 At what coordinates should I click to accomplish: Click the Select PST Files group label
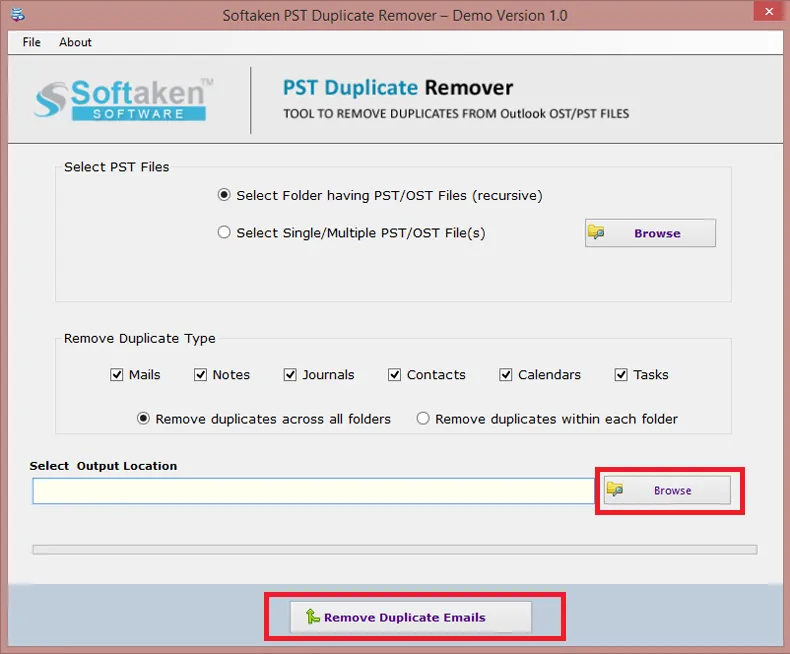point(116,167)
